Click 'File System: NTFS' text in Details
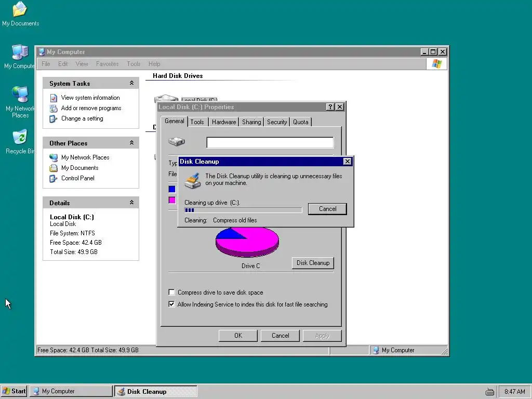 (72, 233)
